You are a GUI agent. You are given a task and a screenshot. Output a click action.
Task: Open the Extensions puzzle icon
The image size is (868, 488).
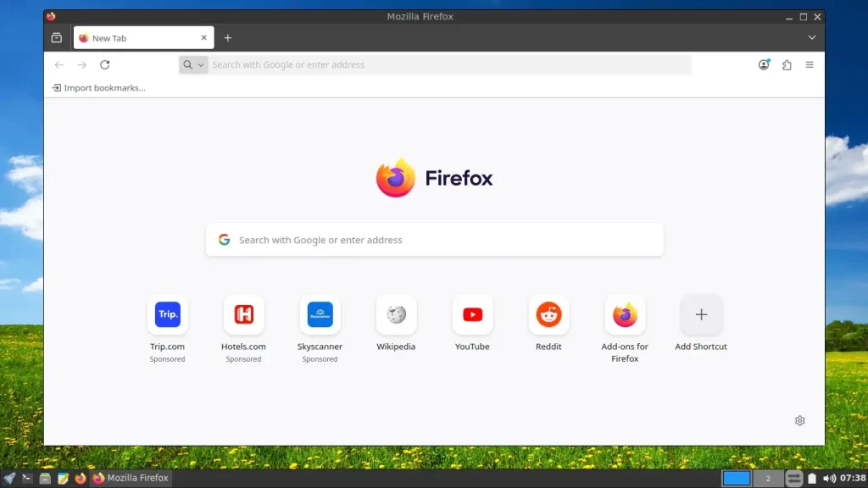(x=787, y=64)
